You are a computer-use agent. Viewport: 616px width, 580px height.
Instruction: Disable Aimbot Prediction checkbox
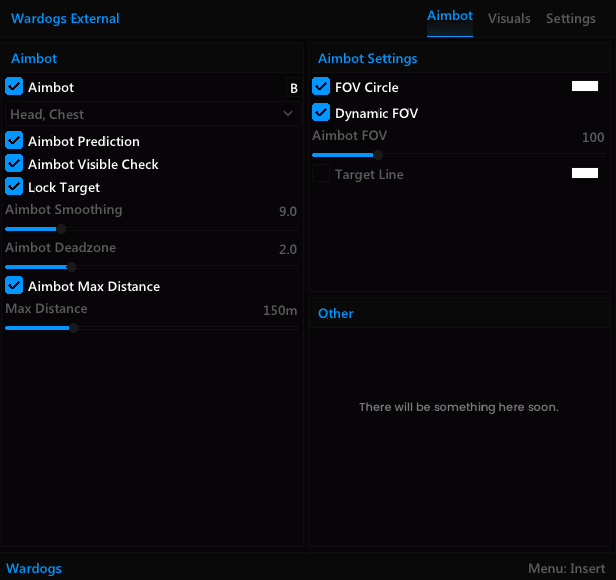point(14,141)
